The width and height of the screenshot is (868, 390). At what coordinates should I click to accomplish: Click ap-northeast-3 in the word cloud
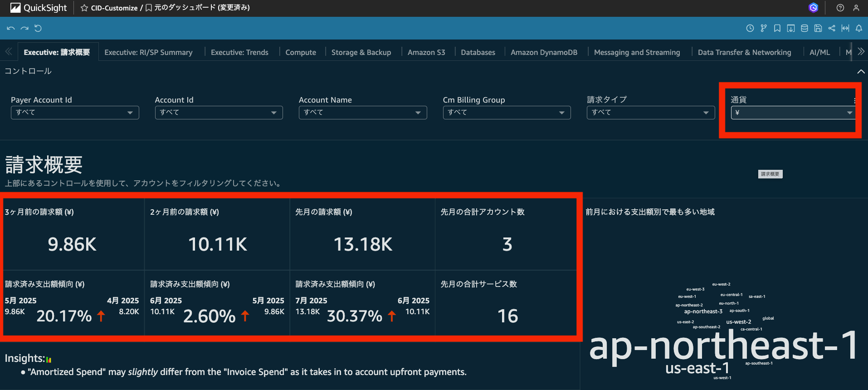tap(703, 311)
